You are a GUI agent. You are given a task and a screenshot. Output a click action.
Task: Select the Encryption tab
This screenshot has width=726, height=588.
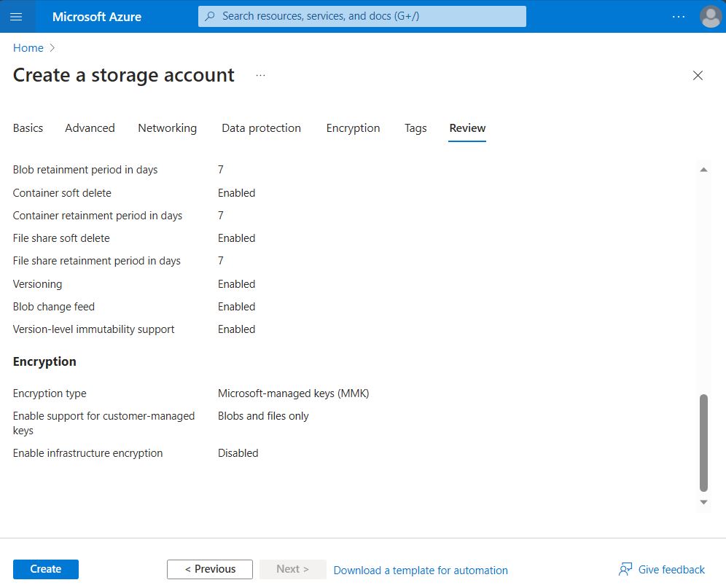click(353, 128)
